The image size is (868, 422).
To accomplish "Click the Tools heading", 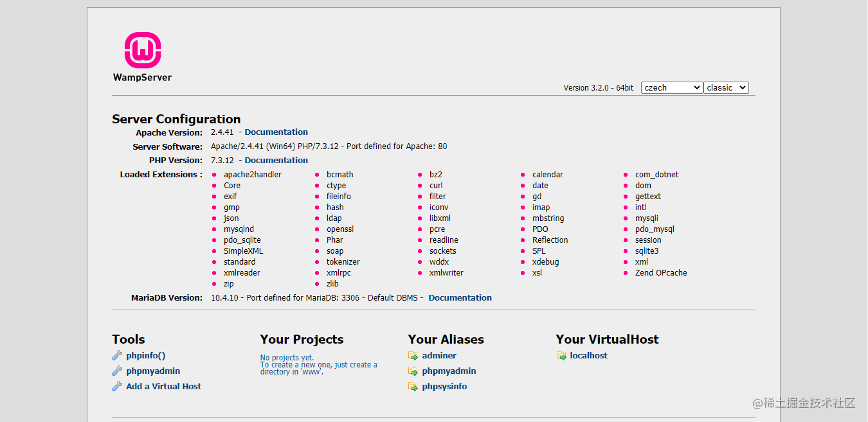I will pos(129,339).
